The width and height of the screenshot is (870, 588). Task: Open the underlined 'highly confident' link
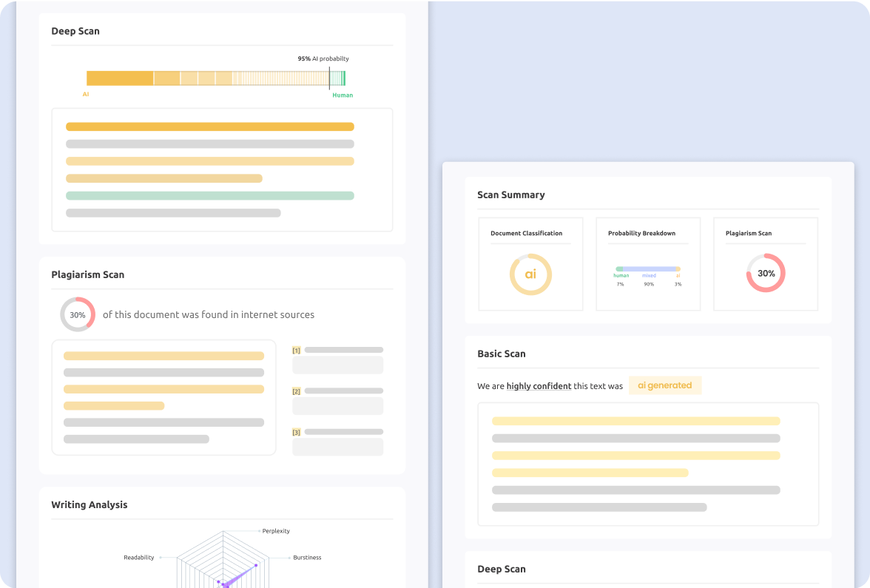click(539, 386)
